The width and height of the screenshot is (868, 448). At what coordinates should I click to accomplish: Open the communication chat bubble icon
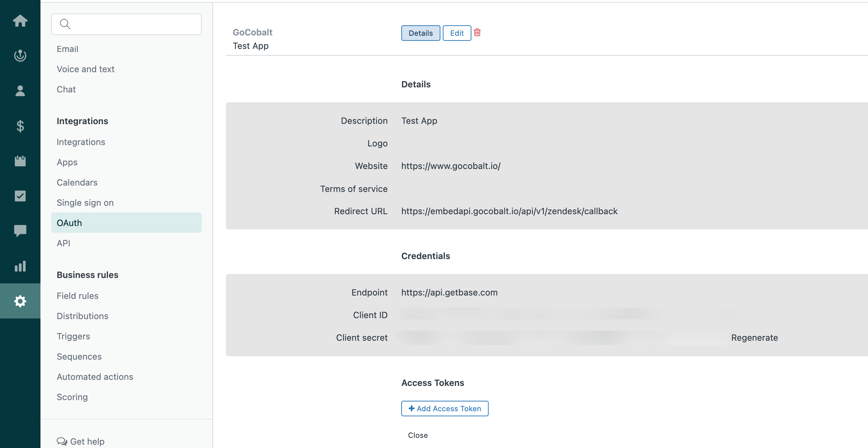coord(20,231)
